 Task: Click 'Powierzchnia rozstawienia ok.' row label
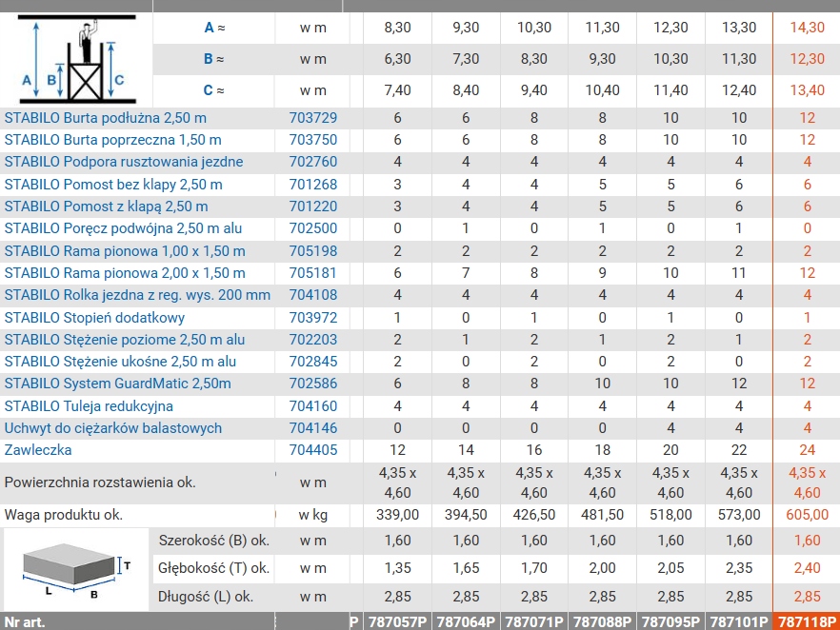100,482
